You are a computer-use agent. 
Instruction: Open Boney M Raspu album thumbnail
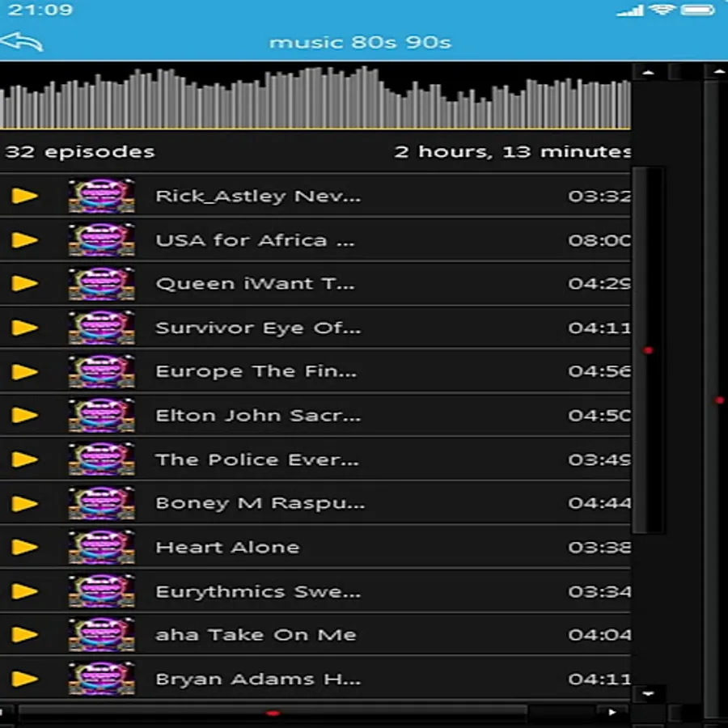point(102,503)
